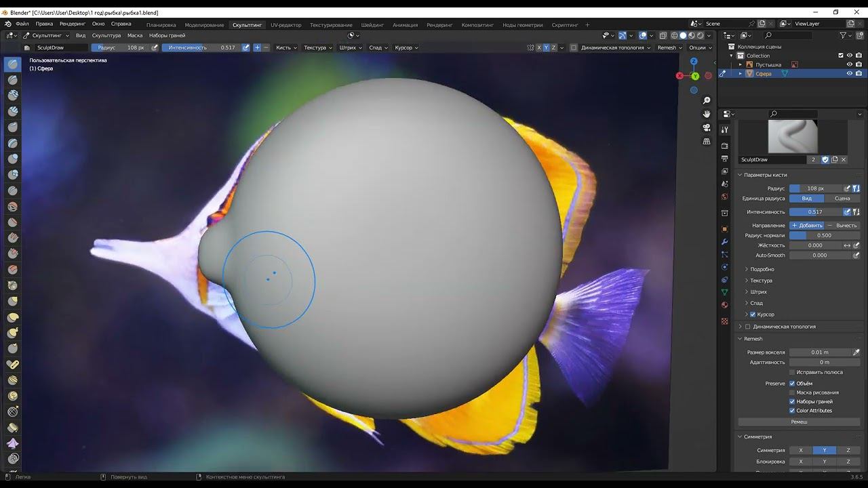Open the Remesh dropdown in header

[x=669, y=47]
